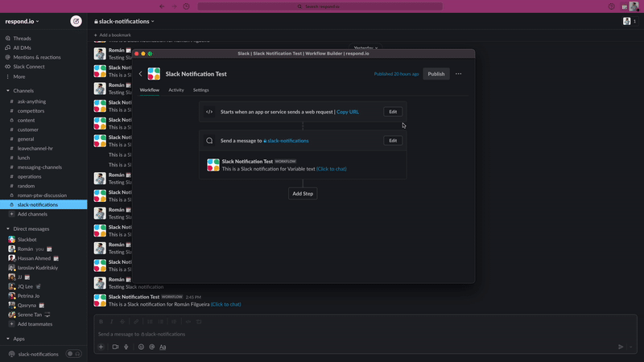Screen dimensions: 644x362
Task: Click the message input field
Action: click(365, 334)
